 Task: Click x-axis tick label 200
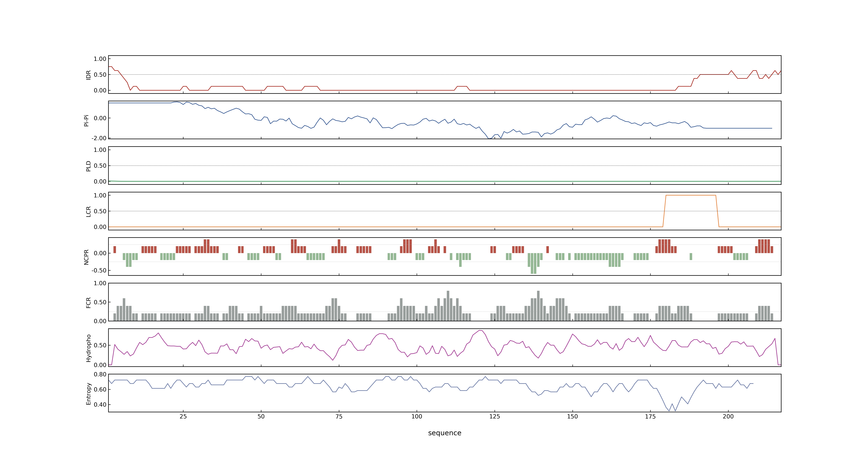click(x=728, y=416)
